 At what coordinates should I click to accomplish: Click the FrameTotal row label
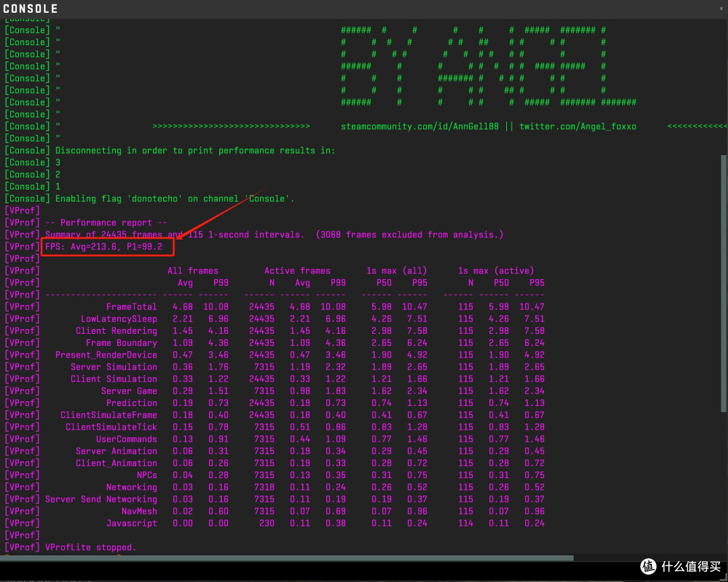click(131, 307)
